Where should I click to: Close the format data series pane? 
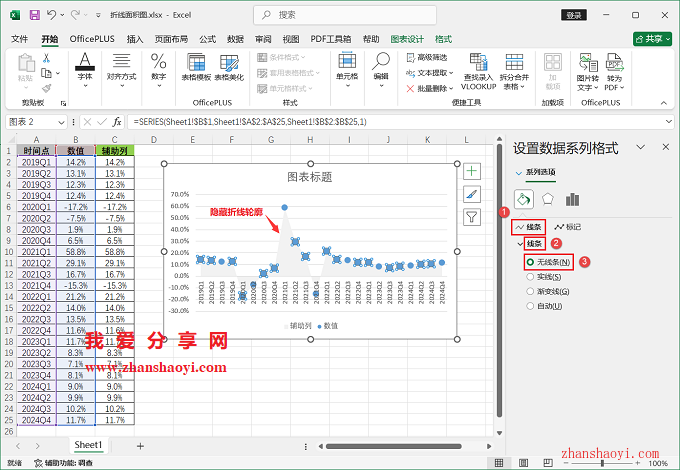pos(666,147)
